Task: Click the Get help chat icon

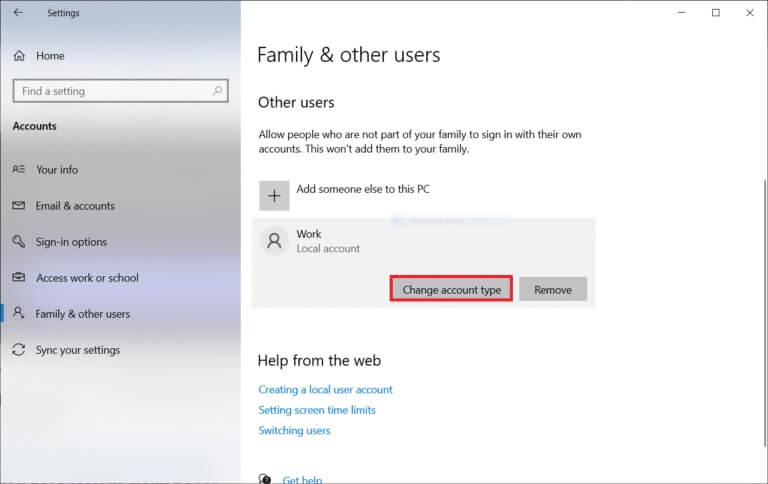Action: pyautogui.click(x=265, y=479)
